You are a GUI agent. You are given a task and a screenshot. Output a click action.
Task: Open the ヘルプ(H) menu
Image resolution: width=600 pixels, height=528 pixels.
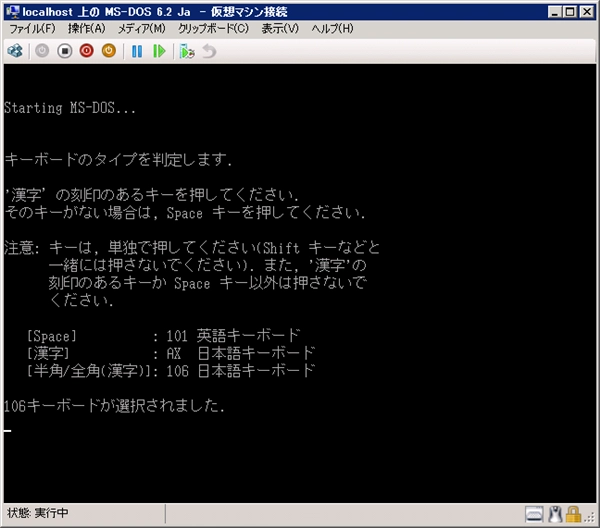[332, 28]
